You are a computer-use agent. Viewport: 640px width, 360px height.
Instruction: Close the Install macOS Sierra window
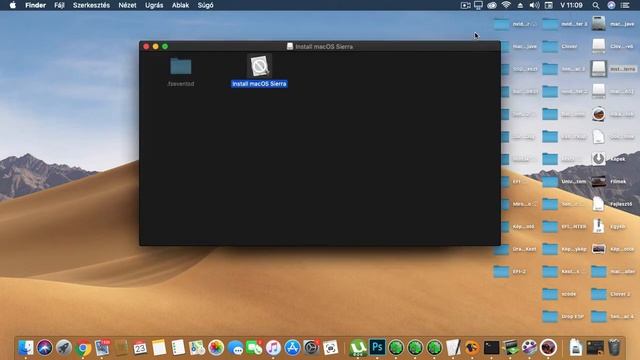(146, 47)
